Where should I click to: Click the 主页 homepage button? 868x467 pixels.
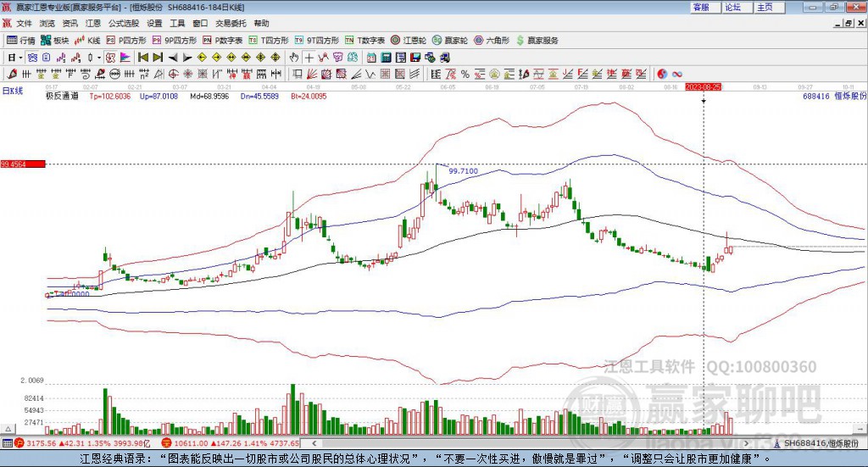[x=770, y=7]
